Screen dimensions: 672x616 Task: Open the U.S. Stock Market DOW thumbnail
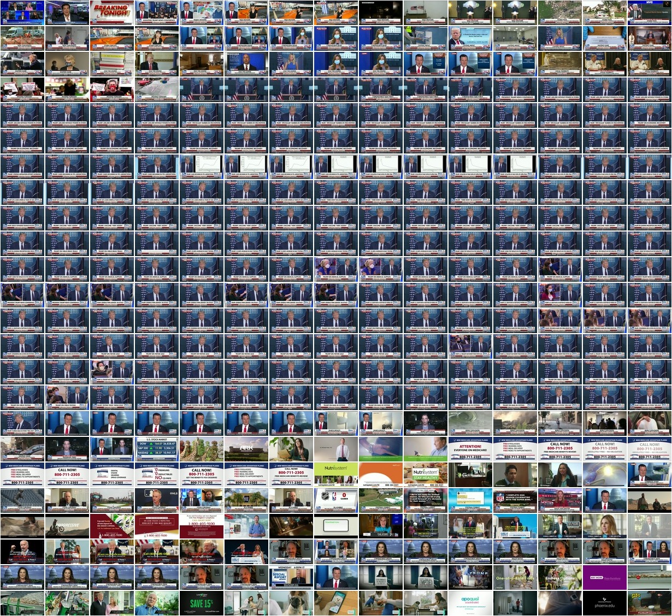[x=156, y=448]
